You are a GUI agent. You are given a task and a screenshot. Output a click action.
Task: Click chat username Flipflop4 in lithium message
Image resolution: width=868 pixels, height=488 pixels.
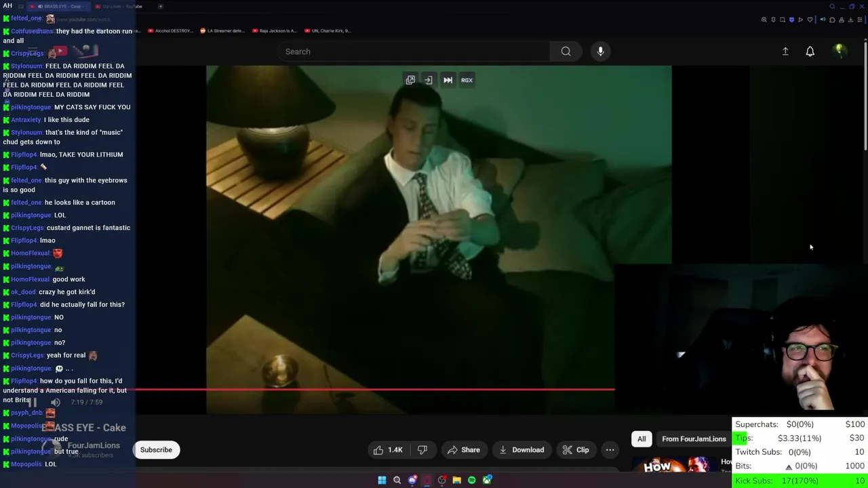pyautogui.click(x=24, y=155)
